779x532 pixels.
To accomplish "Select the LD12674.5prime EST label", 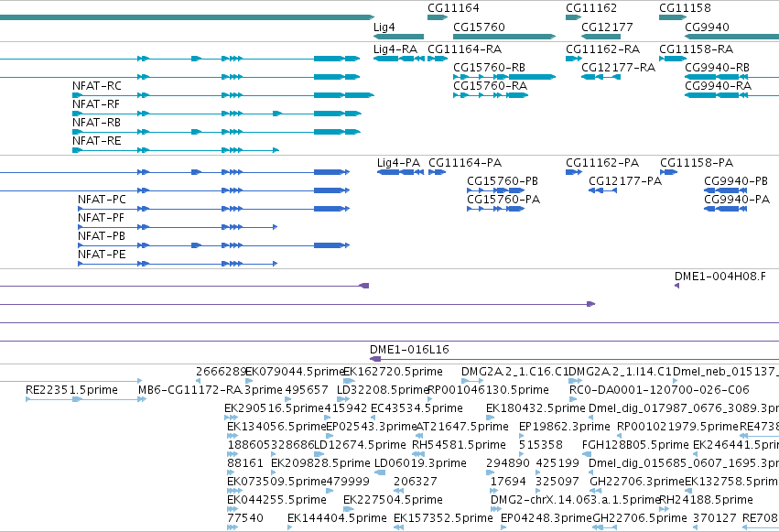I will (360, 445).
